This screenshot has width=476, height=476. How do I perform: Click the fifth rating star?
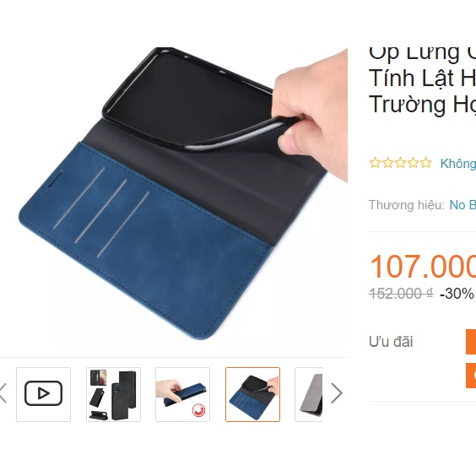click(426, 163)
